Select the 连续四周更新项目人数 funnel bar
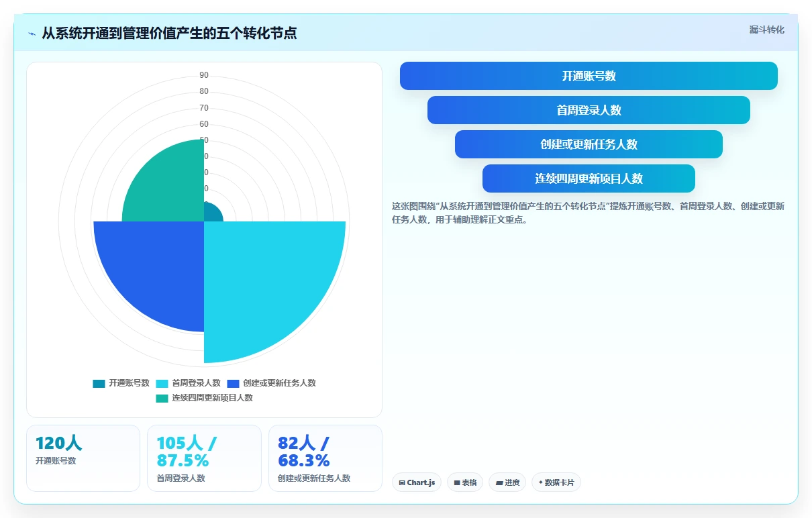This screenshot has height=518, width=812. point(589,178)
